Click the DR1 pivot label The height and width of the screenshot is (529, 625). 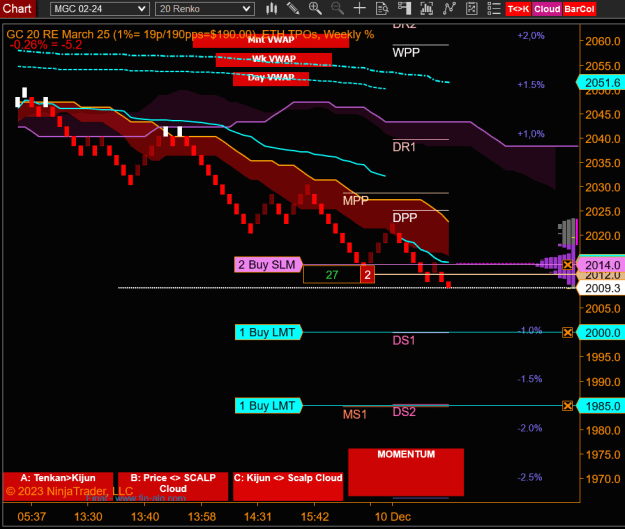404,147
